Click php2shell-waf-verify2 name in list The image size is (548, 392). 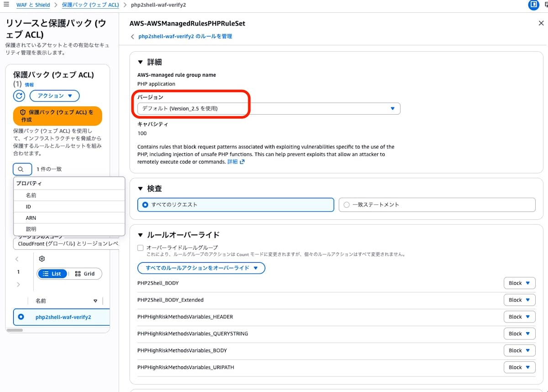click(x=63, y=317)
